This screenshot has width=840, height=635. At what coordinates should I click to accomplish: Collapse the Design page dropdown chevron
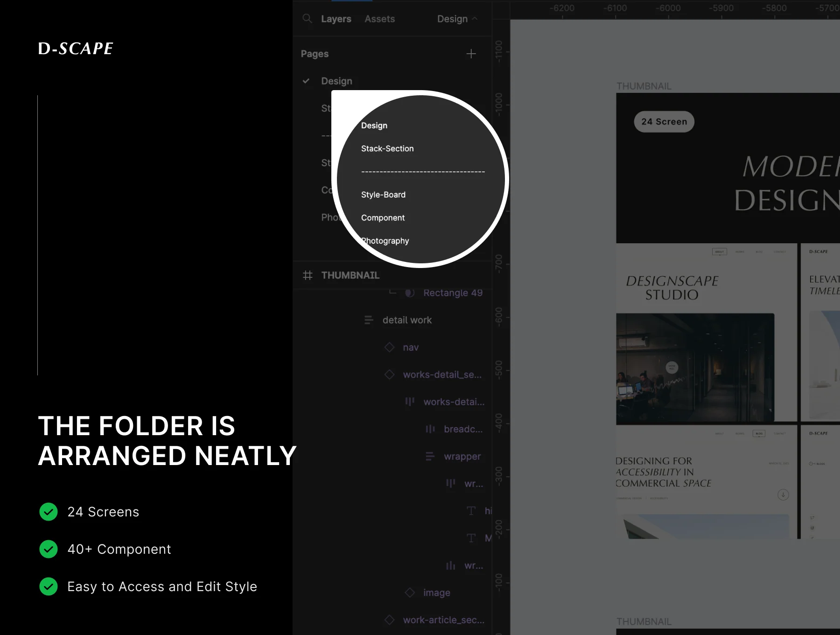click(x=475, y=19)
